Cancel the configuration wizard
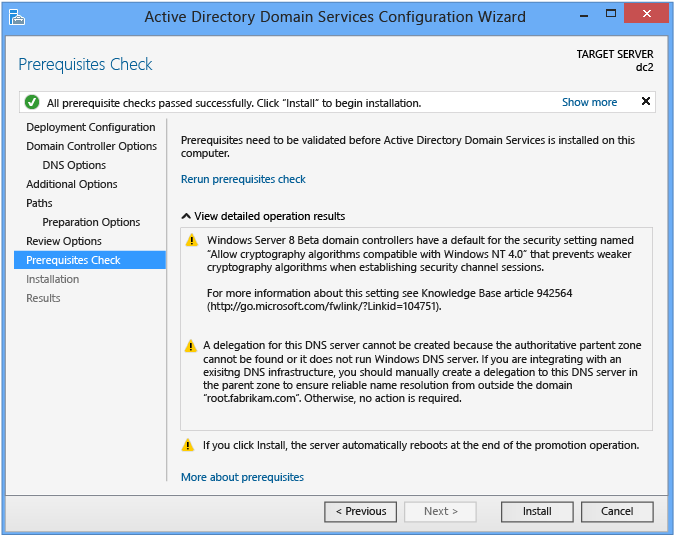This screenshot has width=674, height=535. point(617,511)
